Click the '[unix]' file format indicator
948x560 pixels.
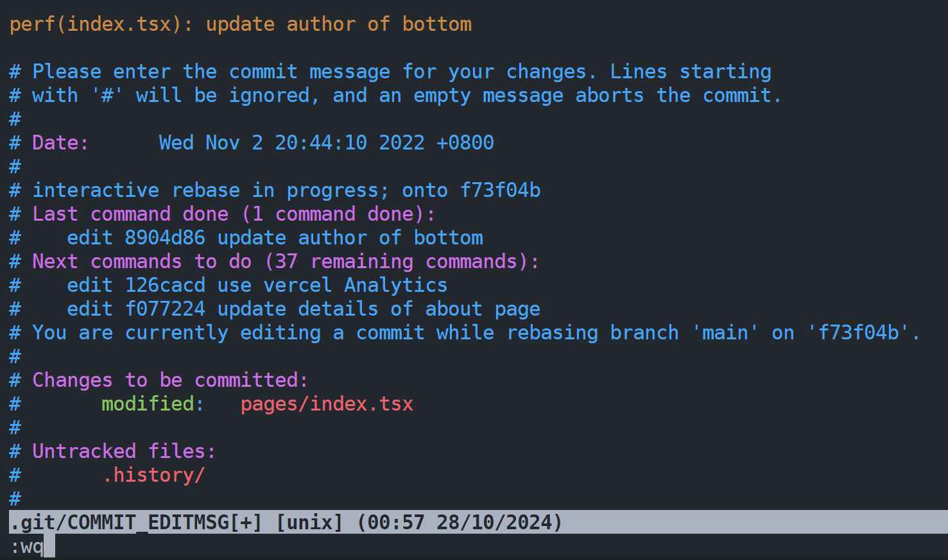(x=309, y=522)
